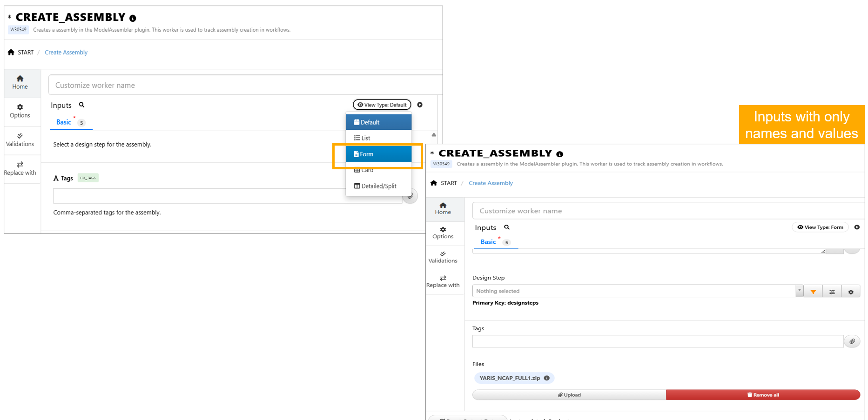Select highlighted Form option in view menu
The height and width of the screenshot is (420, 868).
point(378,154)
